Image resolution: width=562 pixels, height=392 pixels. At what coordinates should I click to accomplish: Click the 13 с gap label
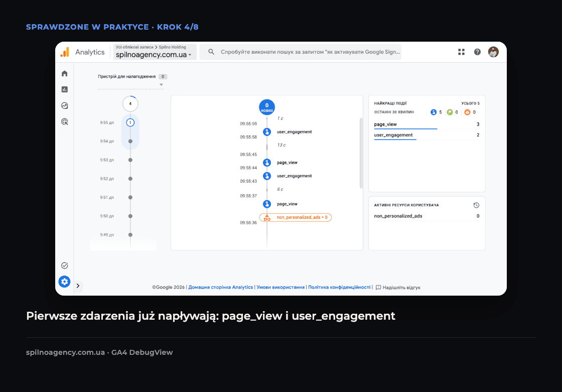tap(282, 145)
